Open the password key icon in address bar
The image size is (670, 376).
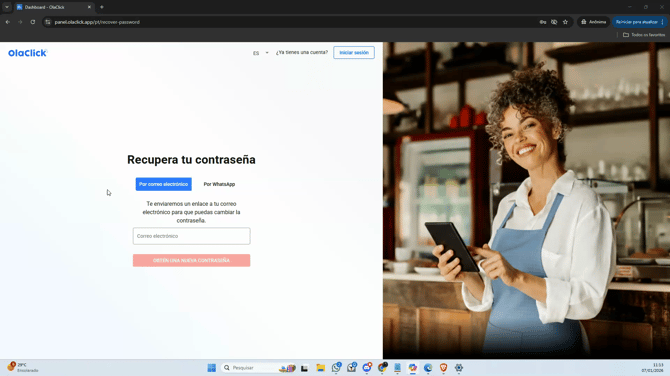tap(543, 22)
